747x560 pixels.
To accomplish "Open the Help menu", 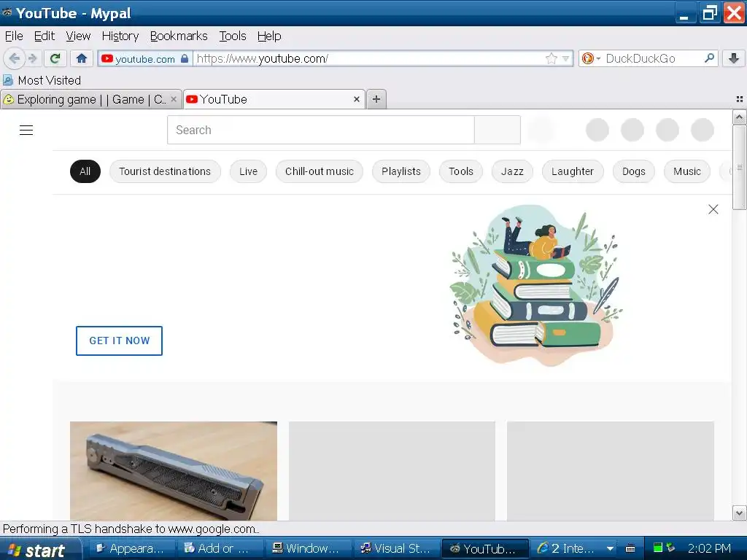I will [x=269, y=36].
